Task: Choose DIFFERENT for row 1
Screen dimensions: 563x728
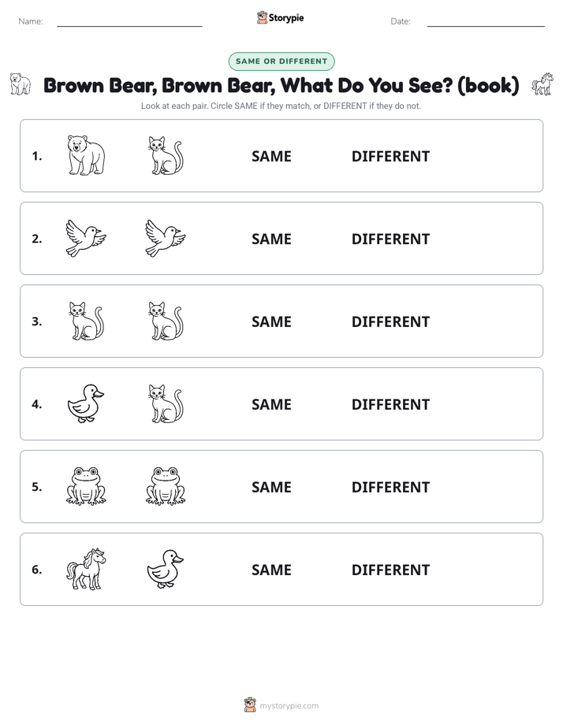Action: (x=390, y=157)
